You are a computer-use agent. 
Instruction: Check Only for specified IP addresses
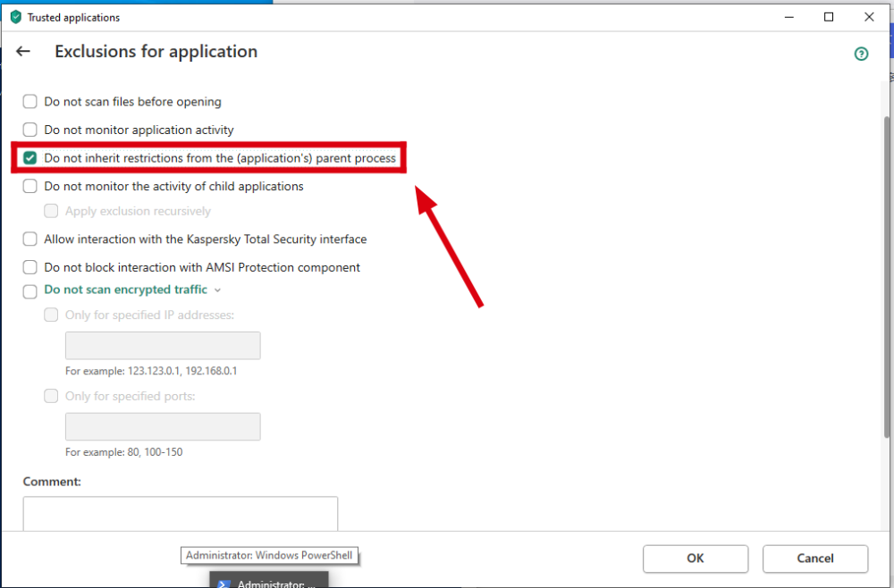(x=51, y=315)
